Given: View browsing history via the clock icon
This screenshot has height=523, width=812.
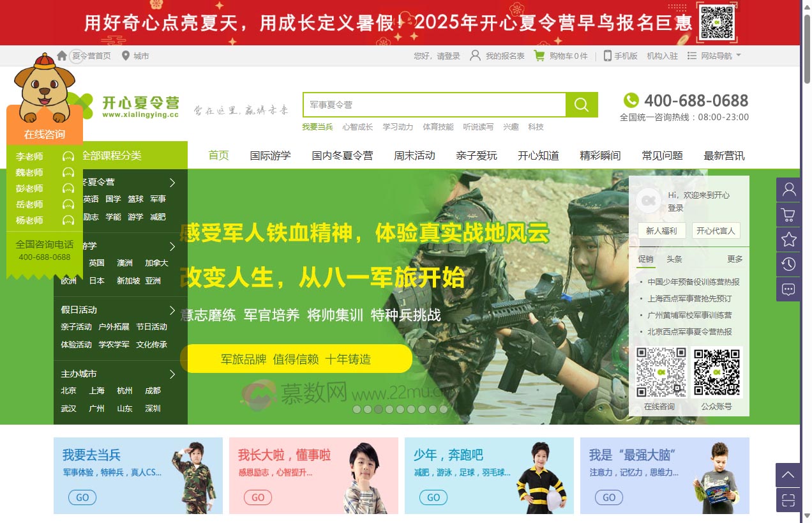Looking at the screenshot, I should [x=788, y=264].
